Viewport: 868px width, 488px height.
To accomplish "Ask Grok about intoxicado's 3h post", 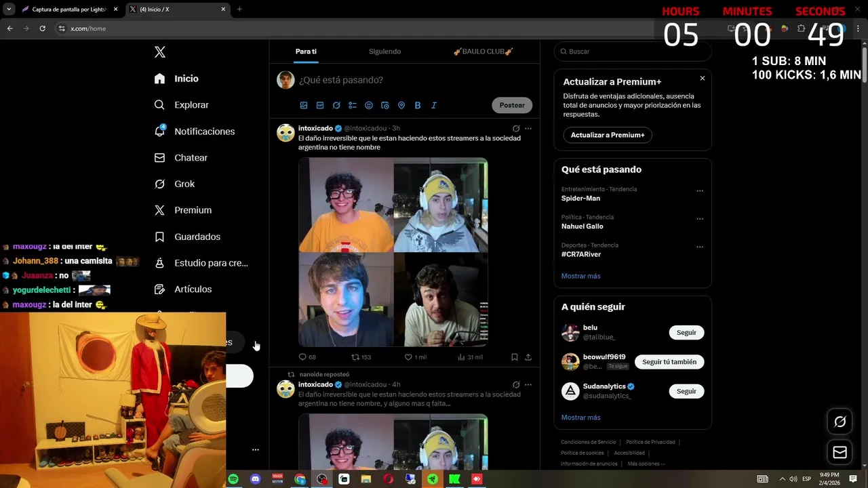I will click(x=516, y=128).
